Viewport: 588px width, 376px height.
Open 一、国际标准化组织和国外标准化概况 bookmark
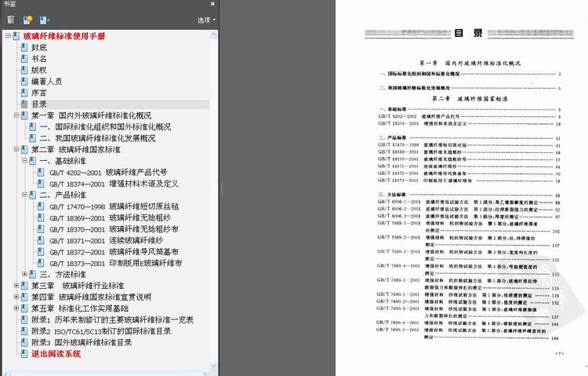coord(105,126)
